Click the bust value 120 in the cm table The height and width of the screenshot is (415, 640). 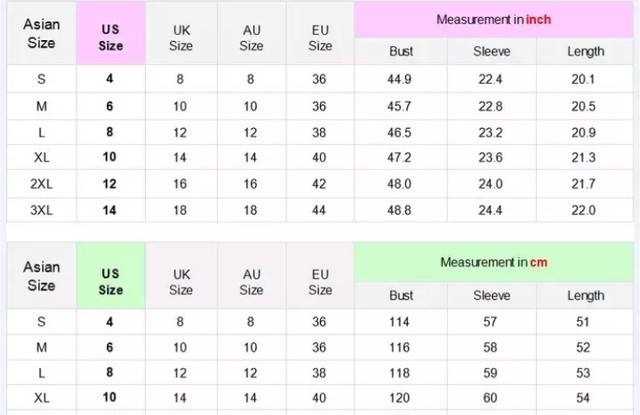pos(399,398)
